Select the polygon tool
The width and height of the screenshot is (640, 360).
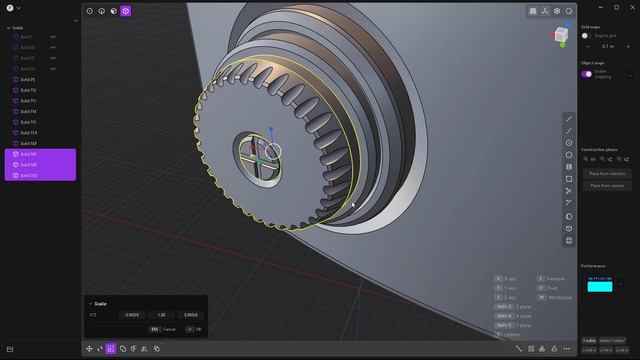pos(569,155)
